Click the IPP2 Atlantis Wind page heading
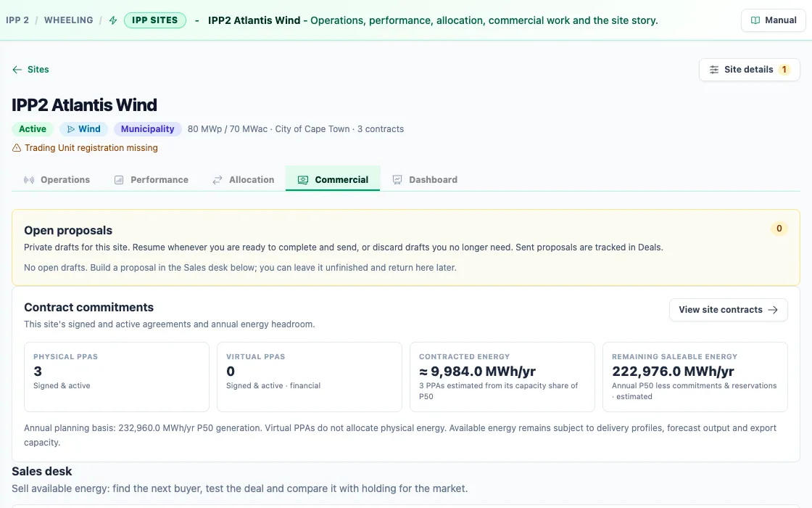 click(x=84, y=105)
